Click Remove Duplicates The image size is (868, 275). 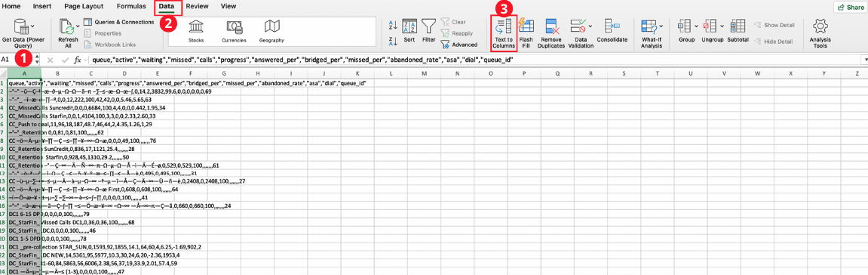click(551, 32)
